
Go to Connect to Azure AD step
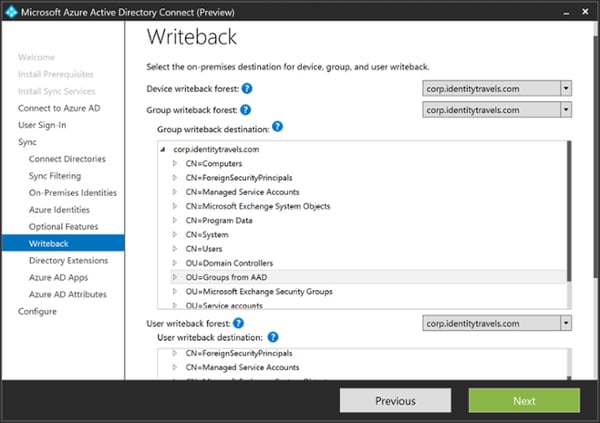[x=59, y=108]
